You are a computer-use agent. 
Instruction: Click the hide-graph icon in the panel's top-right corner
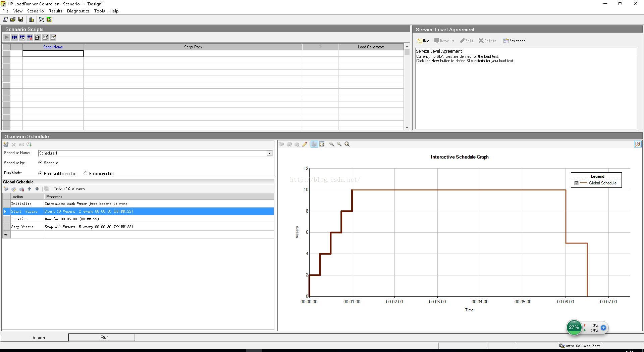tap(638, 144)
